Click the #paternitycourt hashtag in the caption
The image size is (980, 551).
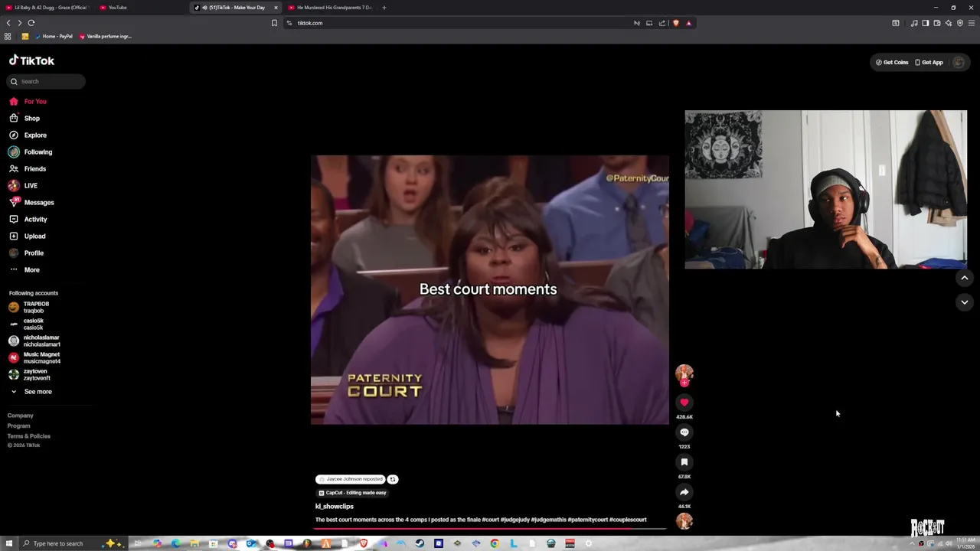587,520
